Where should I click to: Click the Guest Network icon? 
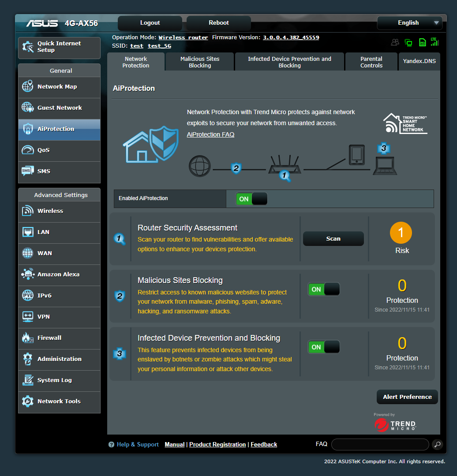click(x=28, y=108)
